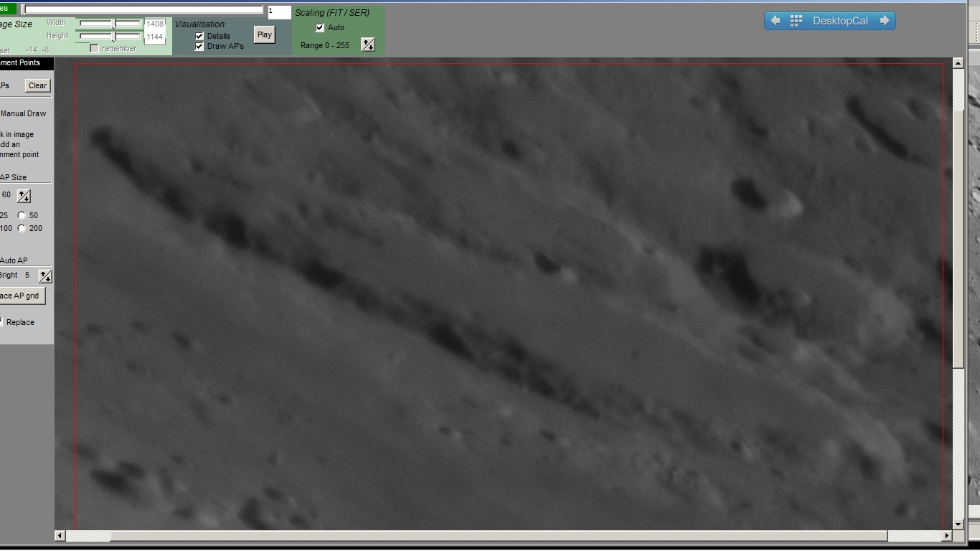Image resolution: width=980 pixels, height=551 pixels.
Task: Click the Width value field 1408
Action: 155,24
